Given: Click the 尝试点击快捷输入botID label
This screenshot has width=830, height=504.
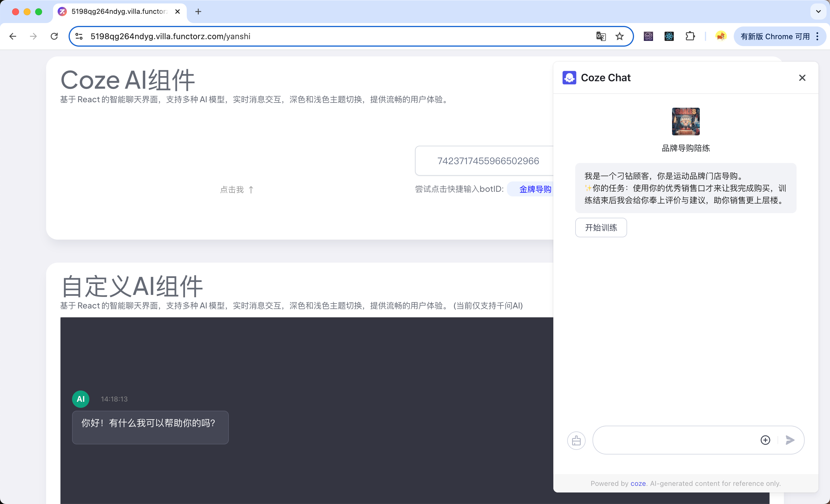Looking at the screenshot, I should (x=459, y=189).
